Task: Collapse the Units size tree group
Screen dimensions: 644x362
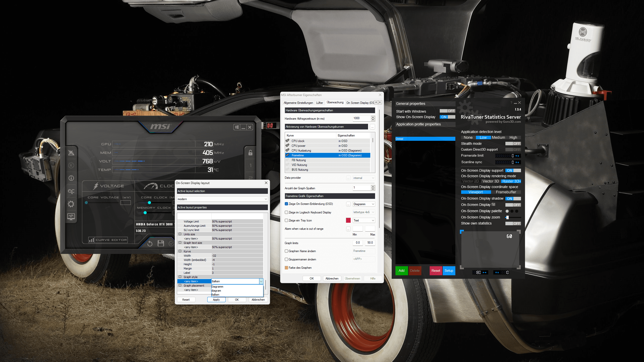Action: coord(180,234)
